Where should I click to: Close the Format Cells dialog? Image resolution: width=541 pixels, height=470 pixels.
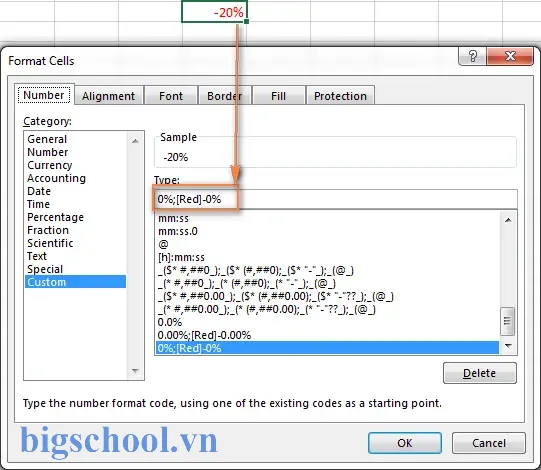tap(510, 56)
